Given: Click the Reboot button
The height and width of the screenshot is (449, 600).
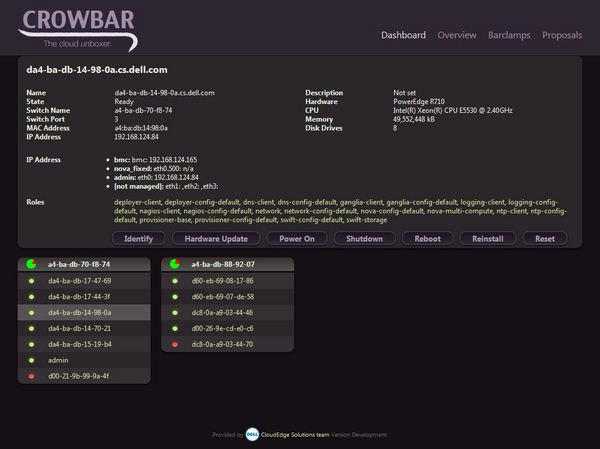Looking at the screenshot, I should pos(427,238).
